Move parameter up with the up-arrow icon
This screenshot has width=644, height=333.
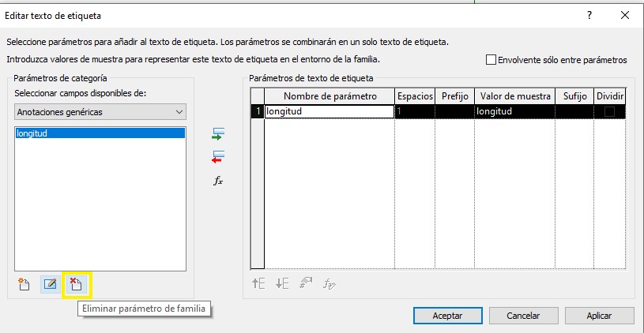pyautogui.click(x=258, y=284)
